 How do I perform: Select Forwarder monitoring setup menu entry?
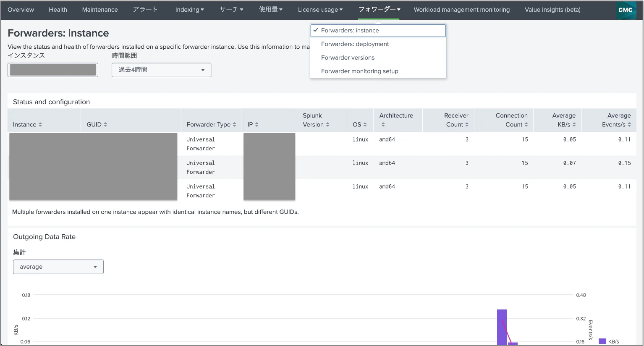378,71
